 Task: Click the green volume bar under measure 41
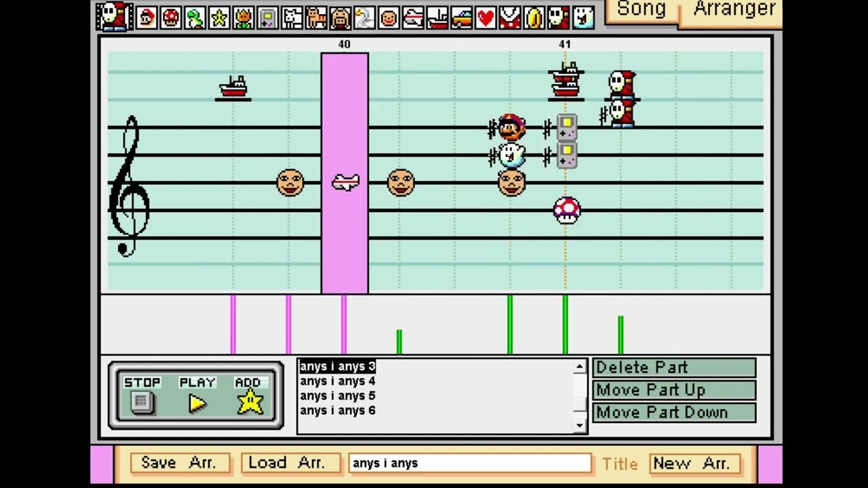566,324
